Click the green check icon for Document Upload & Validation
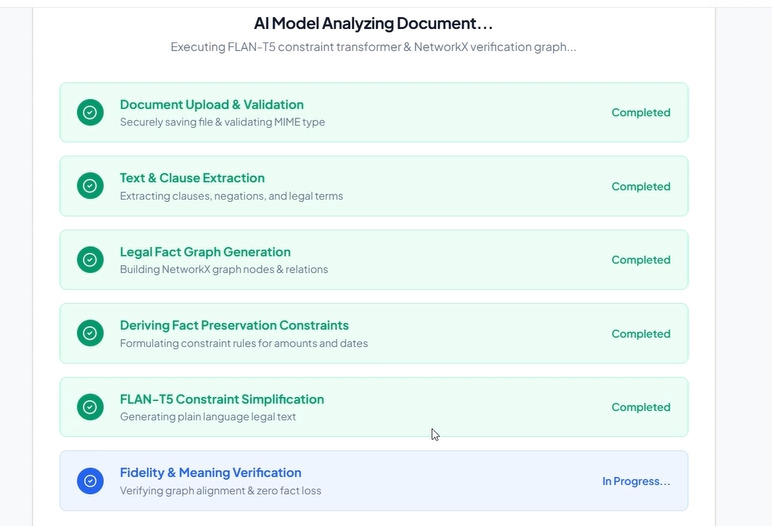Viewport: 772px width, 526px height. [90, 112]
